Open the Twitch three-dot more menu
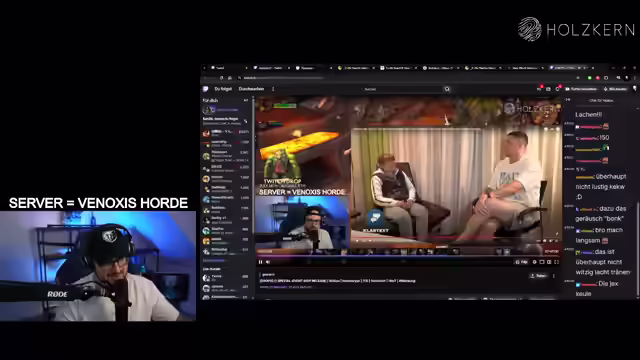Screen dimensions: 640x360 click(273, 89)
